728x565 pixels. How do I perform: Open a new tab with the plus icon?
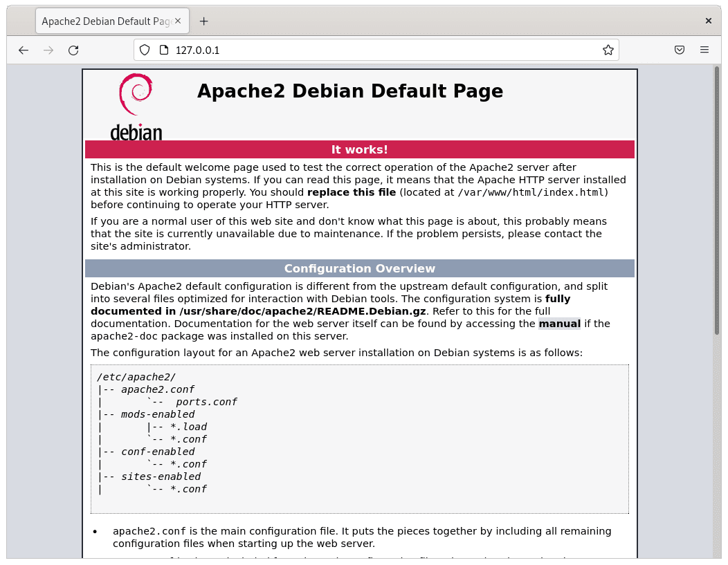point(203,21)
